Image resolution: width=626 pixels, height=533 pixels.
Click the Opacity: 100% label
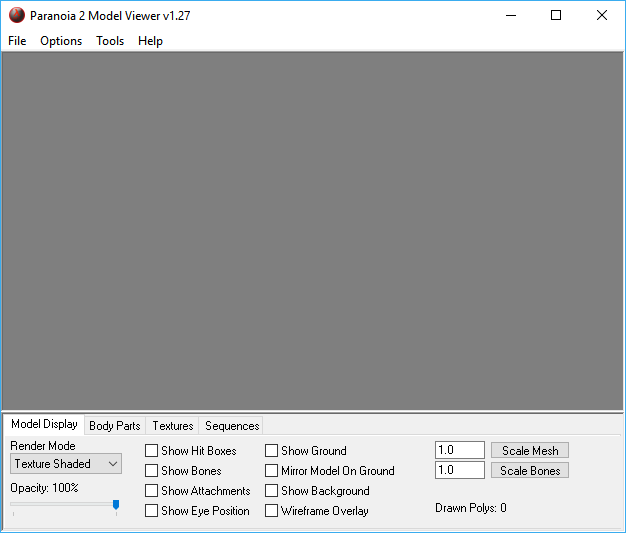tap(44, 488)
